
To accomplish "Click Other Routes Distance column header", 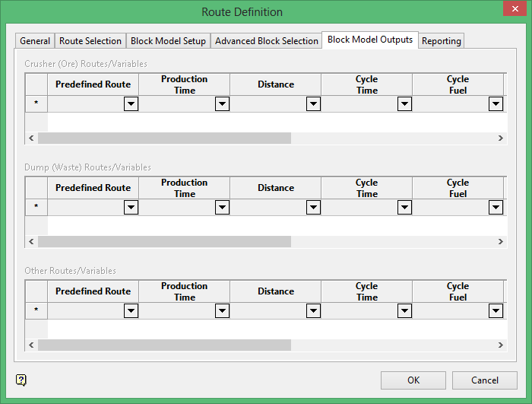I will pyautogui.click(x=275, y=291).
